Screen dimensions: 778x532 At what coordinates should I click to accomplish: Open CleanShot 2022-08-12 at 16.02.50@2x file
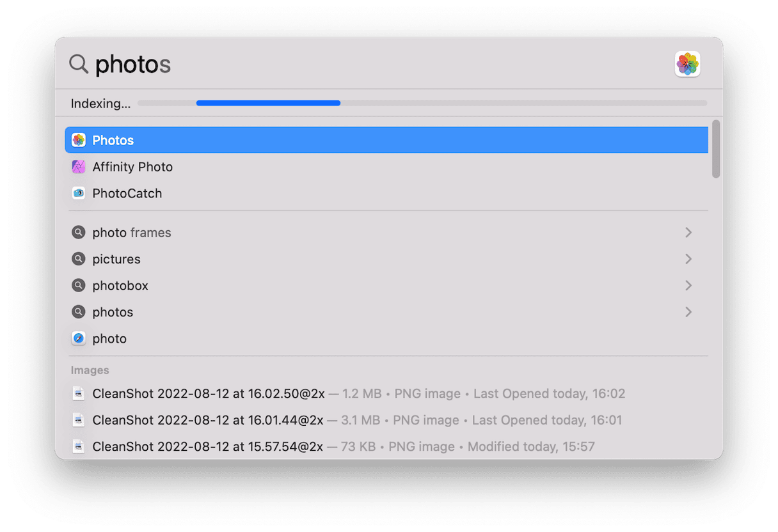386,394
